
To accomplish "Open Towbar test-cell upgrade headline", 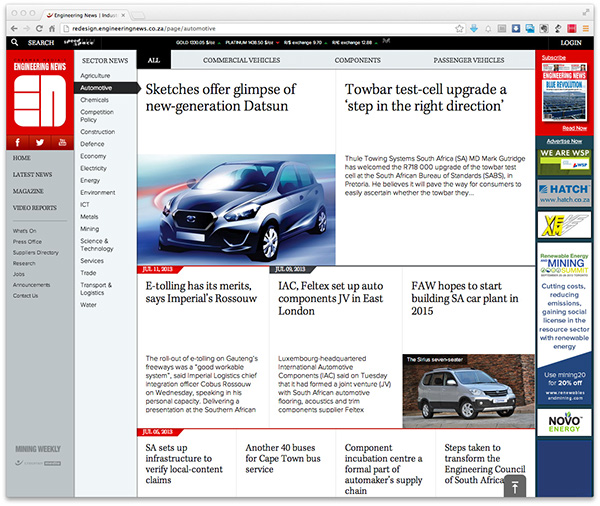I will point(426,98).
